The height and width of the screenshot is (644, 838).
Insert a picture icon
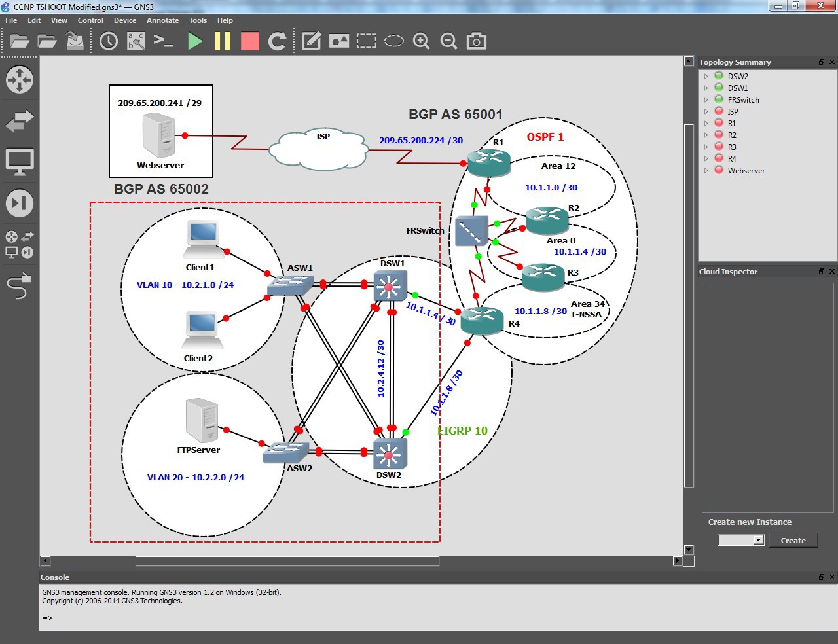(339, 41)
